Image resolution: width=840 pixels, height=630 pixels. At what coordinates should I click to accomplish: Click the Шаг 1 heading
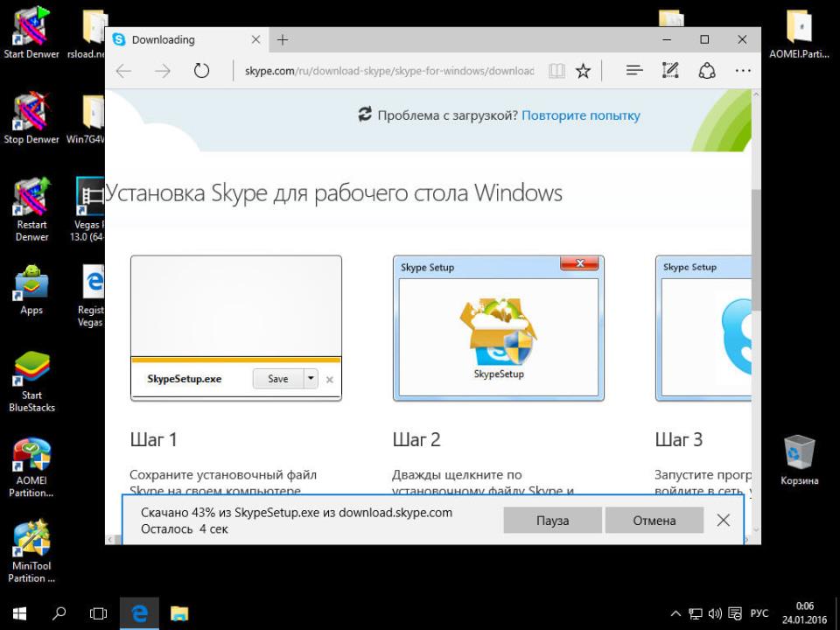[153, 440]
